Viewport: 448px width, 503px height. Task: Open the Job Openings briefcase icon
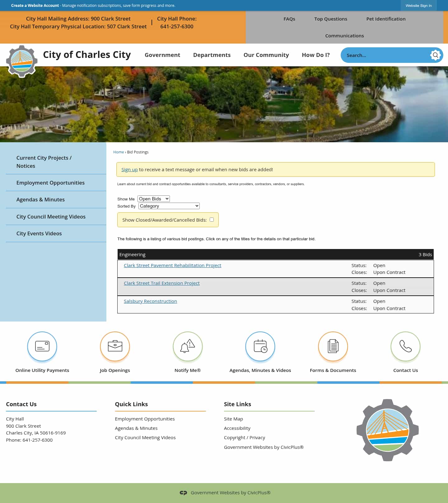coord(115,346)
